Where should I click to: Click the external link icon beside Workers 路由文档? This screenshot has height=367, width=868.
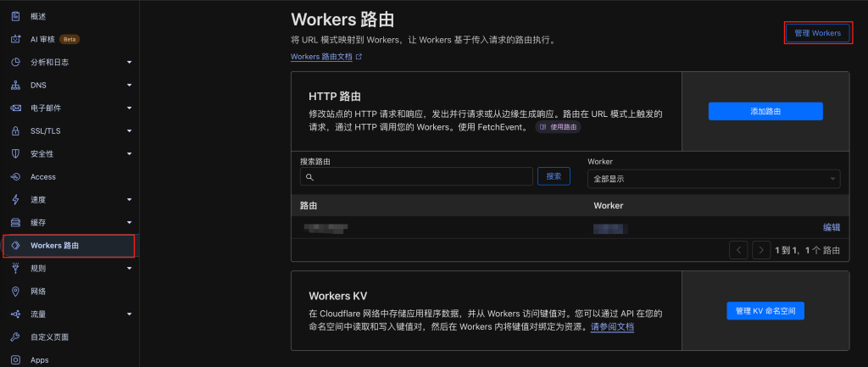click(359, 57)
